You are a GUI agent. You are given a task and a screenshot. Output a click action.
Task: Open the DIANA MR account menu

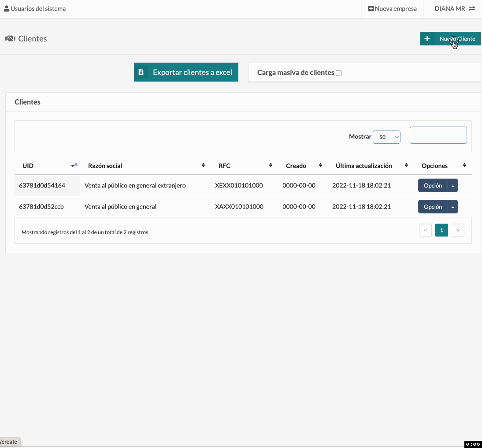[x=449, y=8]
